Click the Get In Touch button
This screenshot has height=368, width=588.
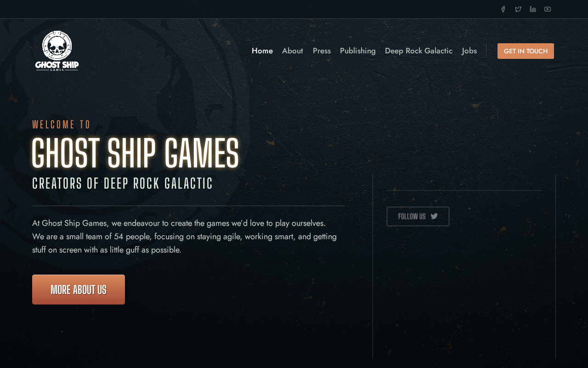point(526,51)
